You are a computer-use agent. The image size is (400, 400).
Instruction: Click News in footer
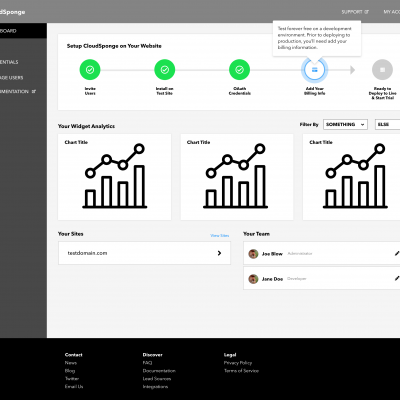point(71,363)
